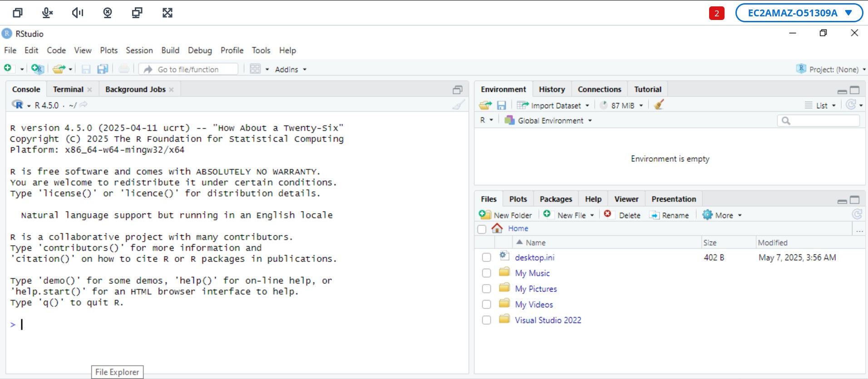
Task: Click the Home directory house icon
Action: pos(497,228)
